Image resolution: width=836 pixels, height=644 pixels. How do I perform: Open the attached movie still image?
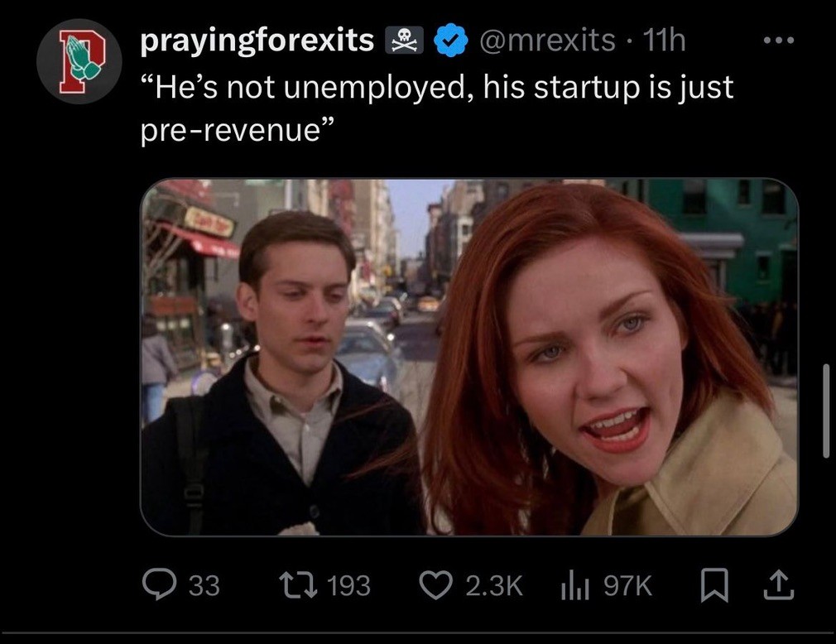468,358
